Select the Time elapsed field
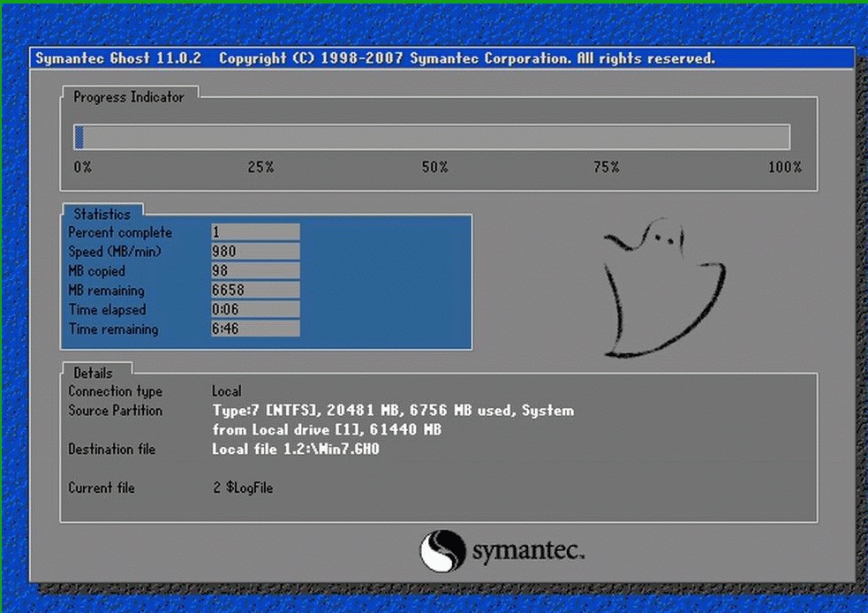Image resolution: width=868 pixels, height=613 pixels. 255,310
